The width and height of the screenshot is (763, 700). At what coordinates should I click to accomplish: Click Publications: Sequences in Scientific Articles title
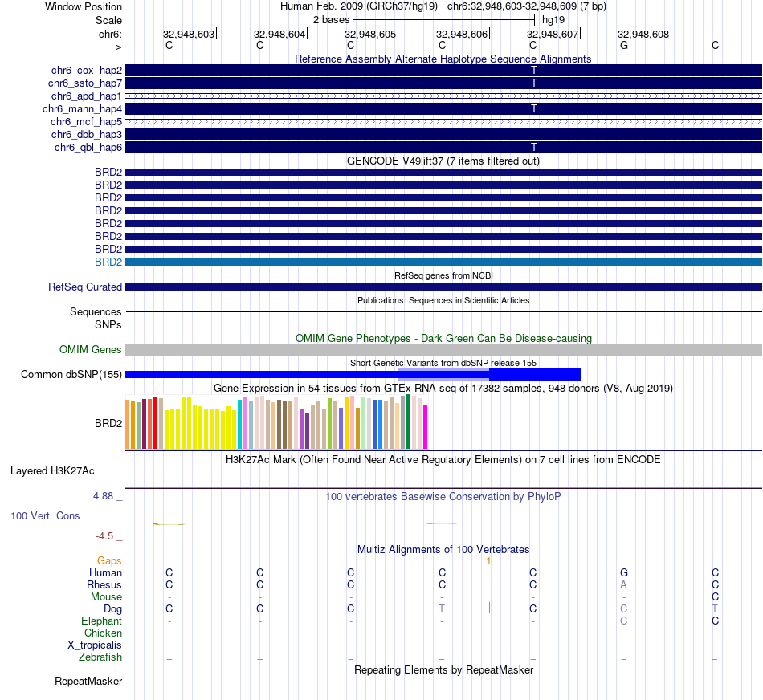pyautogui.click(x=443, y=300)
